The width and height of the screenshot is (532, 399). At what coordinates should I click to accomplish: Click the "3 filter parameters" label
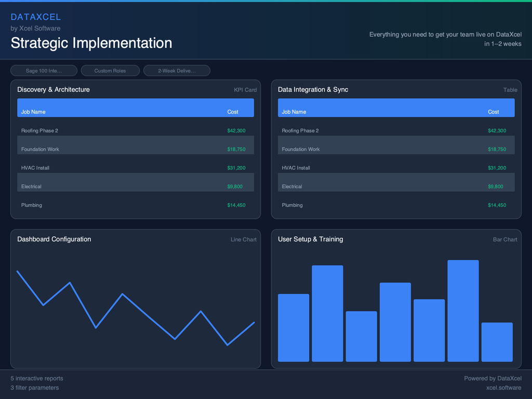[x=35, y=388]
